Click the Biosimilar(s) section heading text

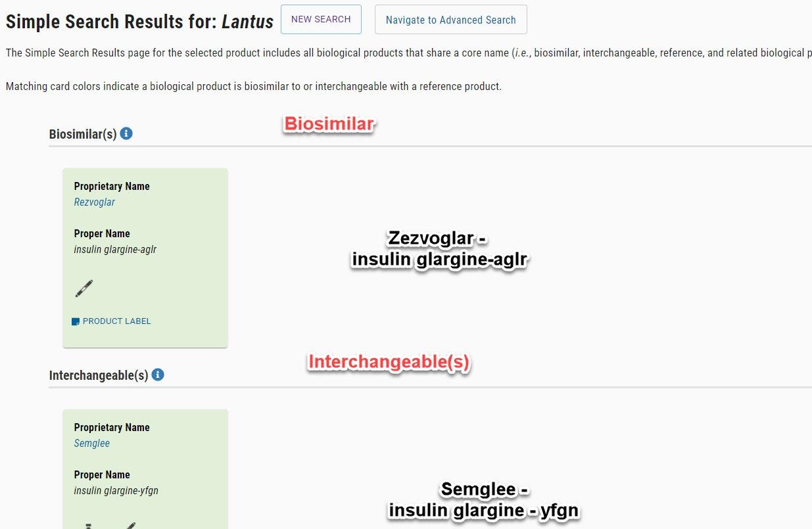[x=83, y=134]
